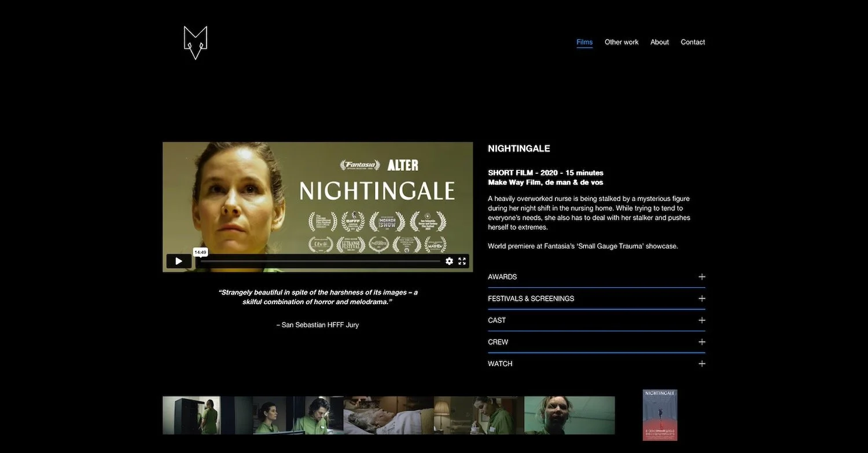Expand FESTIVALS & SCREENINGS section

point(597,298)
